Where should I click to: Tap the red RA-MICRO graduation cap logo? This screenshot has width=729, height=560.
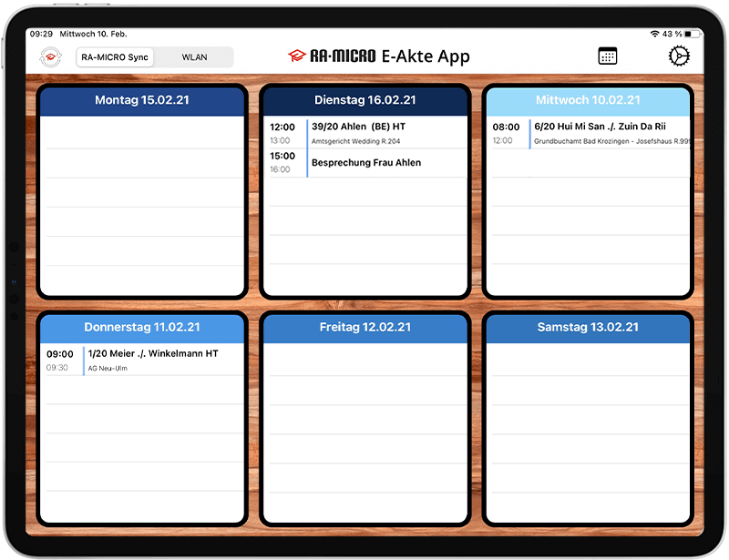(x=296, y=56)
